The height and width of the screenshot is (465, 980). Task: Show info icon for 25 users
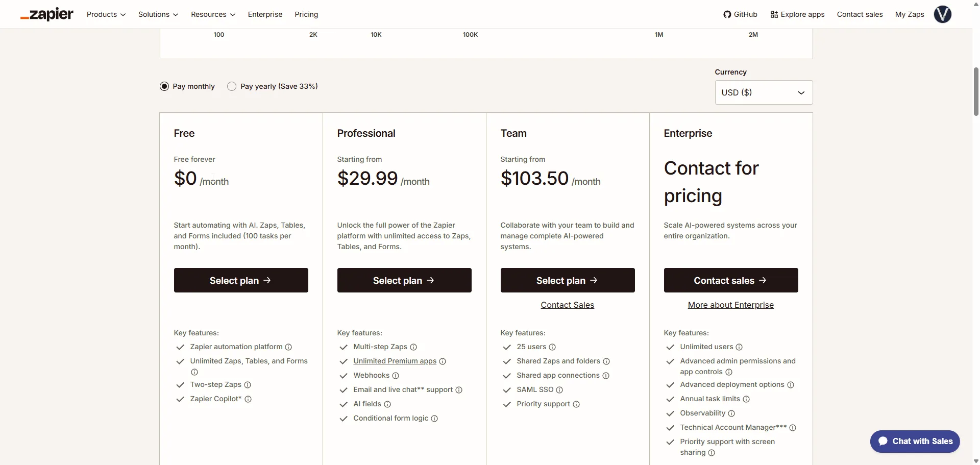coord(552,347)
